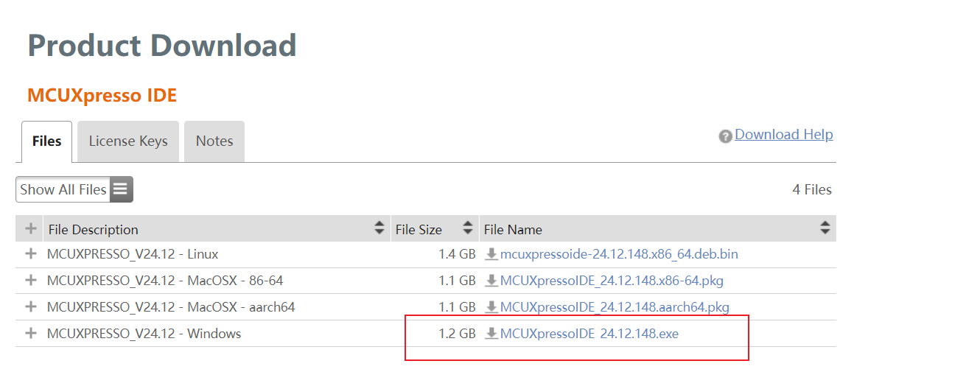Download MCUXpressoIDE_24.12.148.x86-64.pkg

tap(612, 281)
